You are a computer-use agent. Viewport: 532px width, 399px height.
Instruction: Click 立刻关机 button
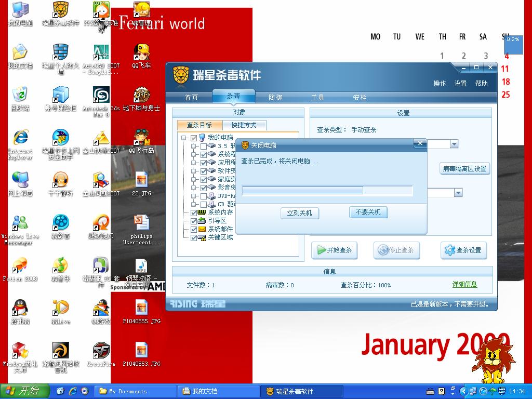tap(300, 213)
